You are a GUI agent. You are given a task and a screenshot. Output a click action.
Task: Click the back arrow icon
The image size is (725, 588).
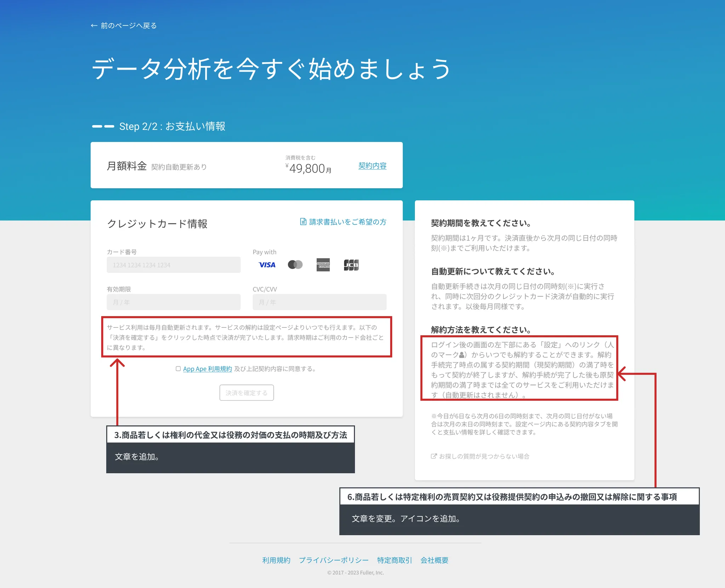pyautogui.click(x=94, y=25)
